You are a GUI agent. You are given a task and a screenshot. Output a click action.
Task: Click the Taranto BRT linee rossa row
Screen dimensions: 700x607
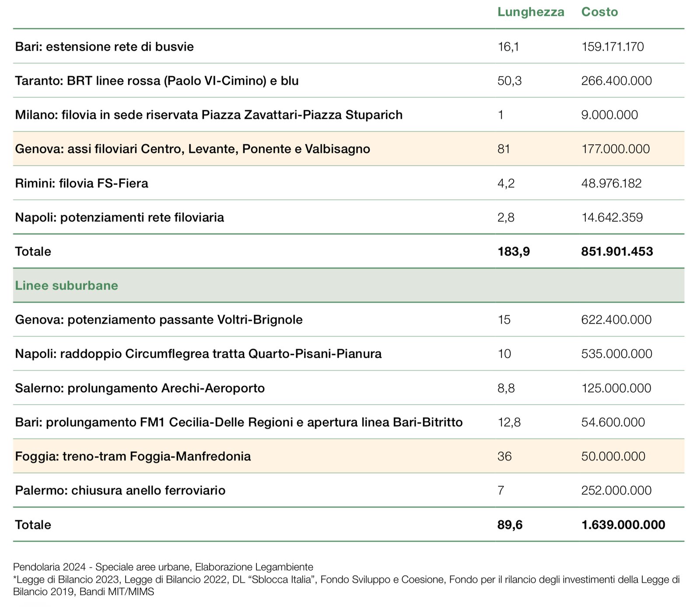click(157, 81)
